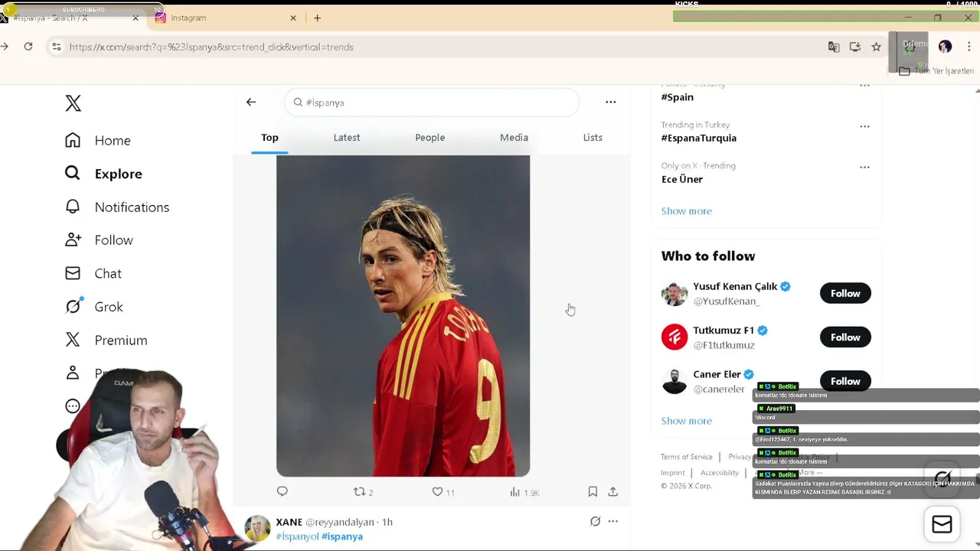Bookmark this page with star icon
The height and width of the screenshot is (551, 980).
(877, 47)
